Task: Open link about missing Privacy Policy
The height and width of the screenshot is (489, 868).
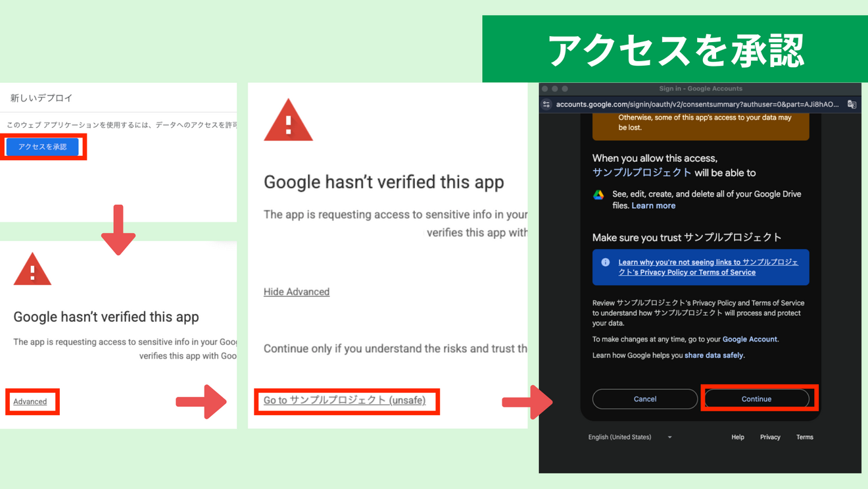Action: pos(708,267)
